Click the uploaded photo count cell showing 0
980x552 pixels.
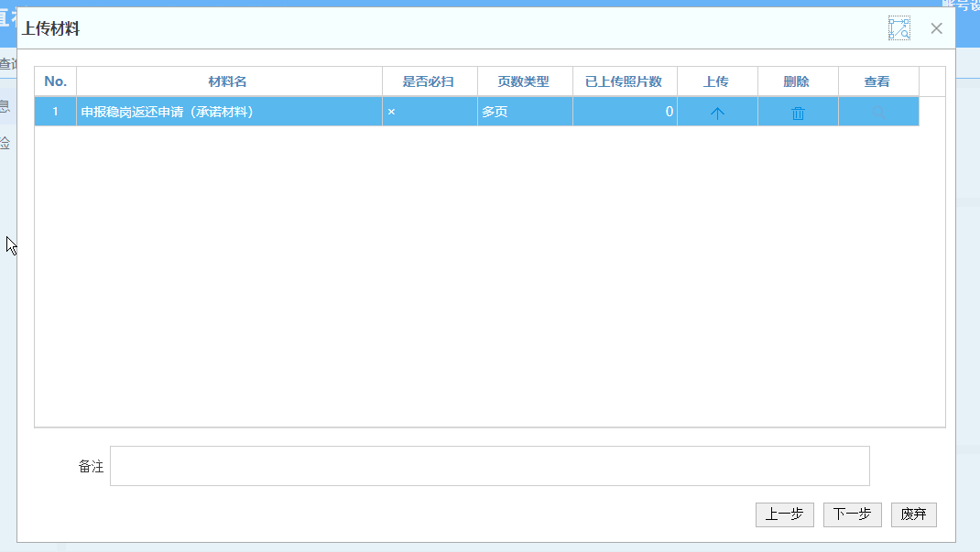pos(625,112)
